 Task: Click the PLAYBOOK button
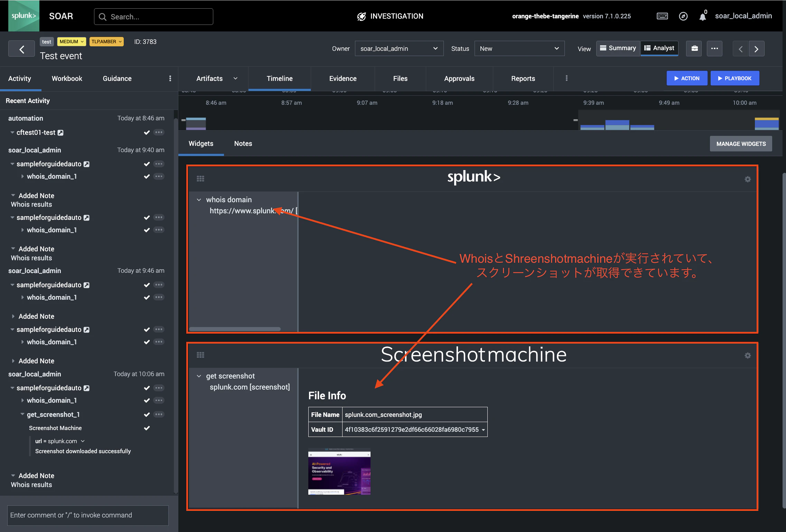[735, 78]
